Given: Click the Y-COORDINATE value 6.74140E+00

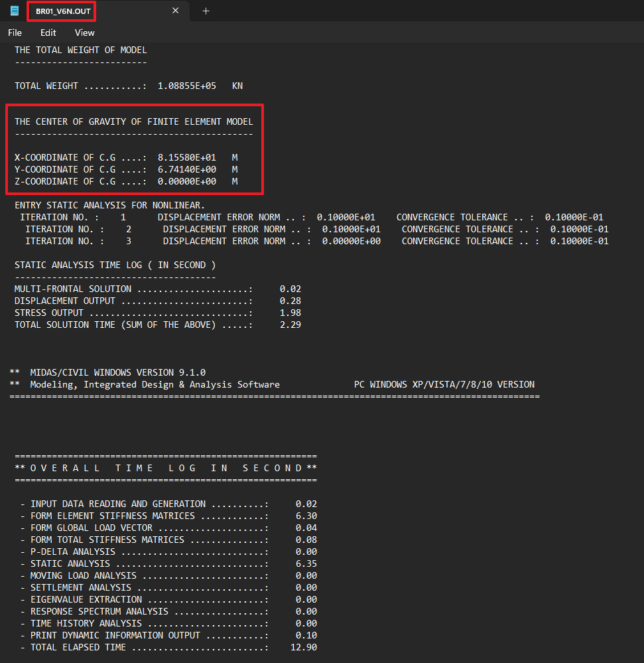Looking at the screenshot, I should (x=186, y=169).
